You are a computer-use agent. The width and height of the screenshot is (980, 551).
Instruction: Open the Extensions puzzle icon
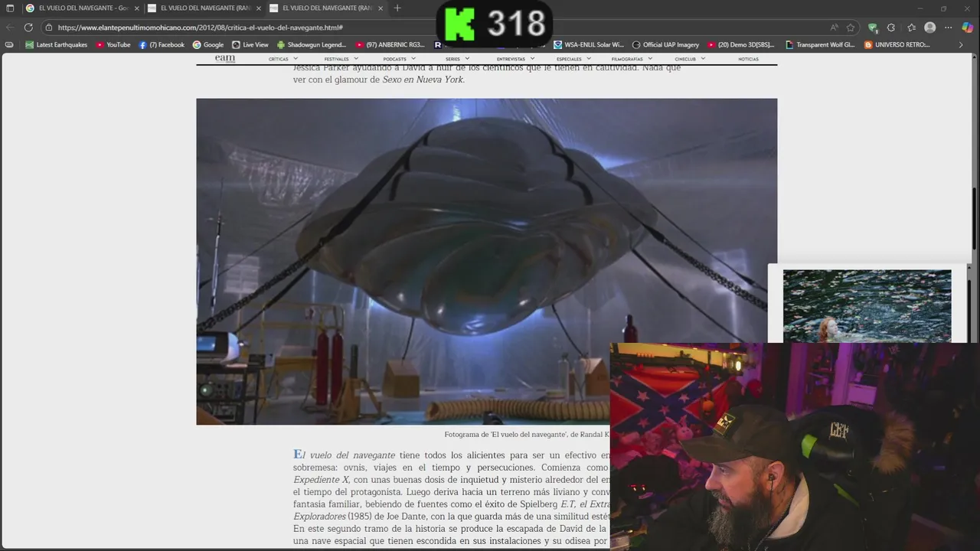[891, 28]
